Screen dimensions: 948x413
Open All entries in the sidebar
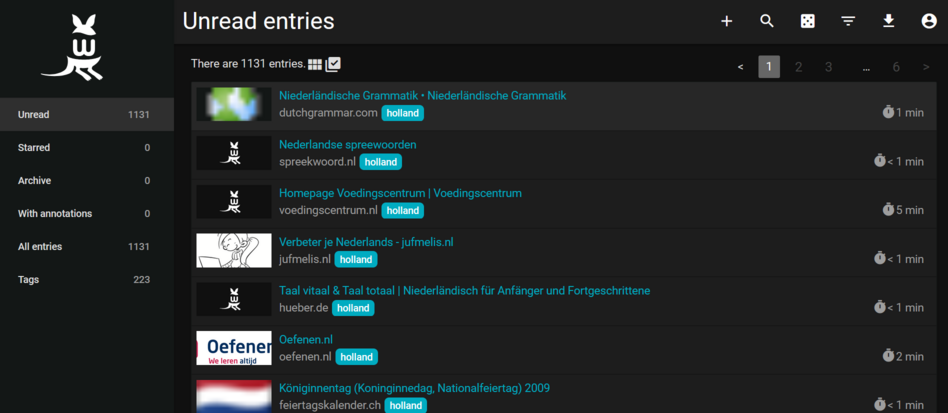(87, 247)
